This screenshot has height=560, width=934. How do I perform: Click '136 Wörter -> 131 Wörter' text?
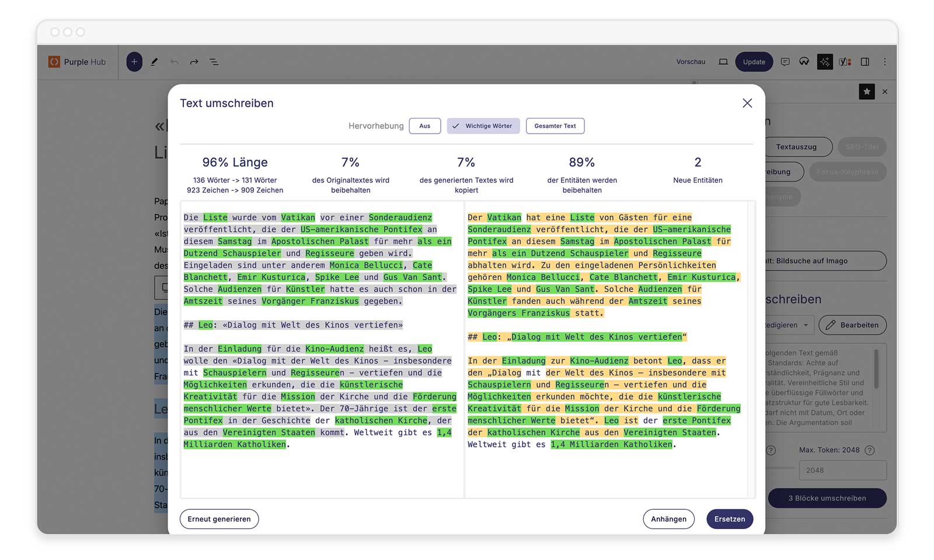235,180
